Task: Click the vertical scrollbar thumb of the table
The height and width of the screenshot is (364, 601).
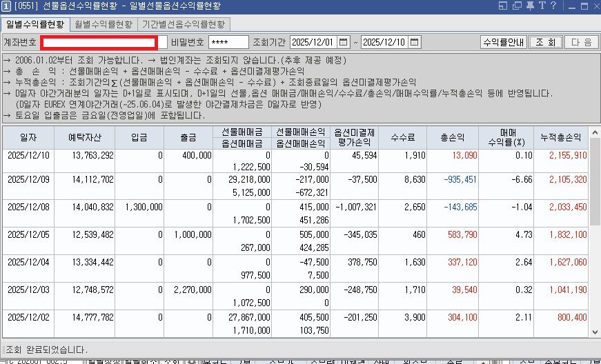Action: [x=595, y=181]
